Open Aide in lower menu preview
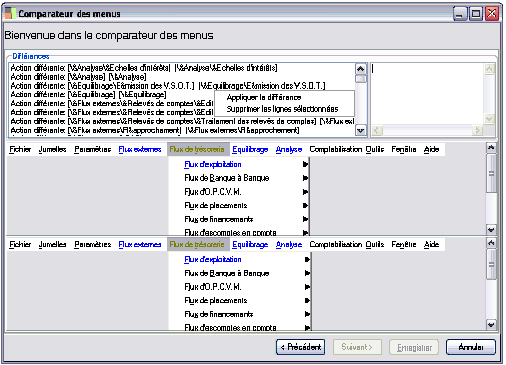Screen dimensions: 506x365 tap(431, 244)
